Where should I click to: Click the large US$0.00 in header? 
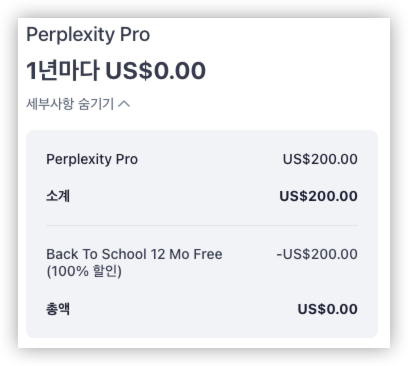click(x=156, y=71)
